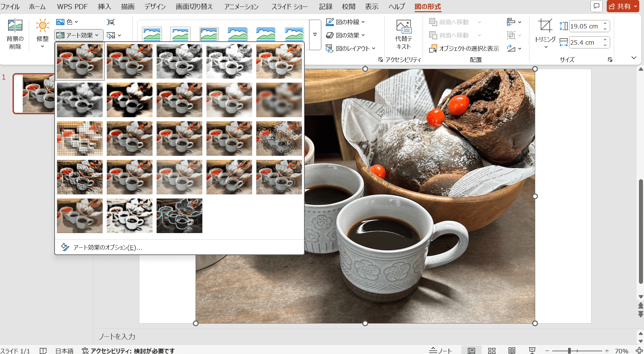Open the Animation (アニメーション) tab

tap(241, 7)
